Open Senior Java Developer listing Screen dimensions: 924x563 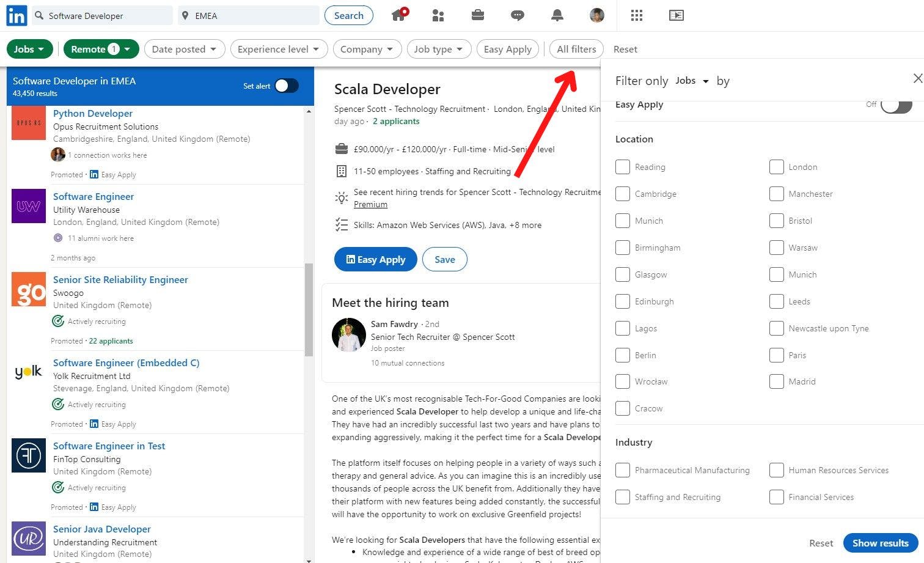[102, 529]
